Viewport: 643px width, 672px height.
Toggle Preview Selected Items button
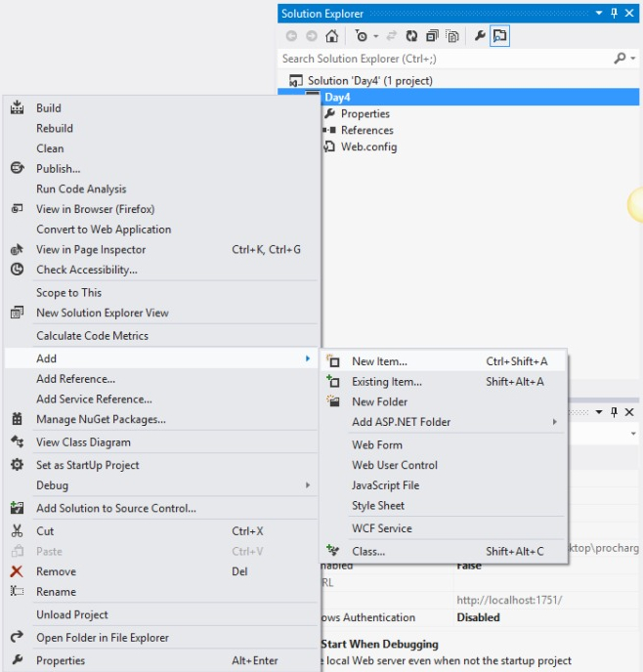pyautogui.click(x=499, y=36)
